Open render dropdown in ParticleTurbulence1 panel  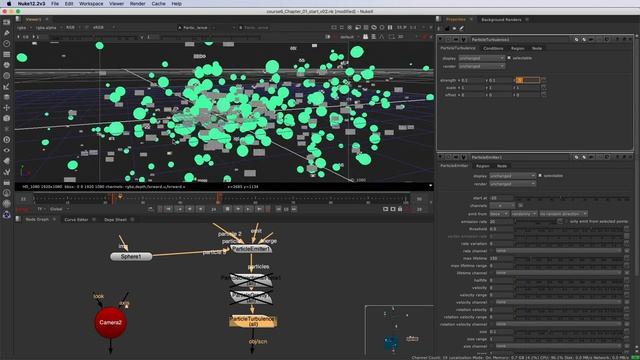point(482,66)
